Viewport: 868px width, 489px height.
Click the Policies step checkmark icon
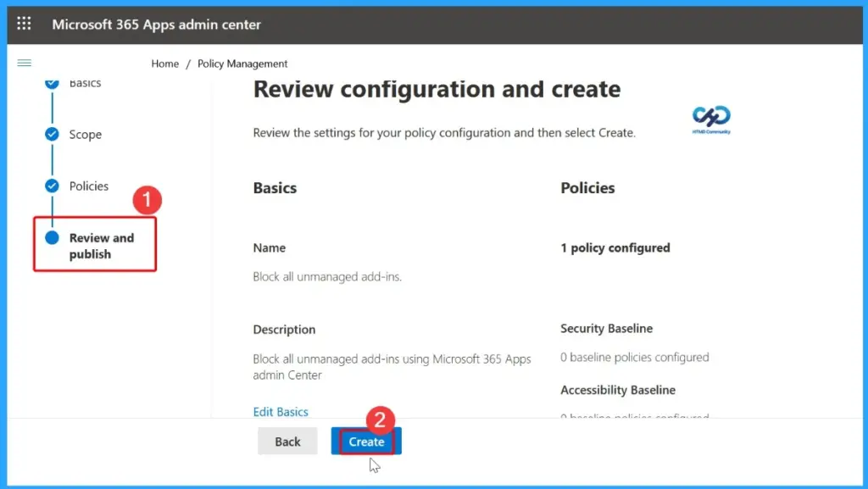tap(52, 186)
